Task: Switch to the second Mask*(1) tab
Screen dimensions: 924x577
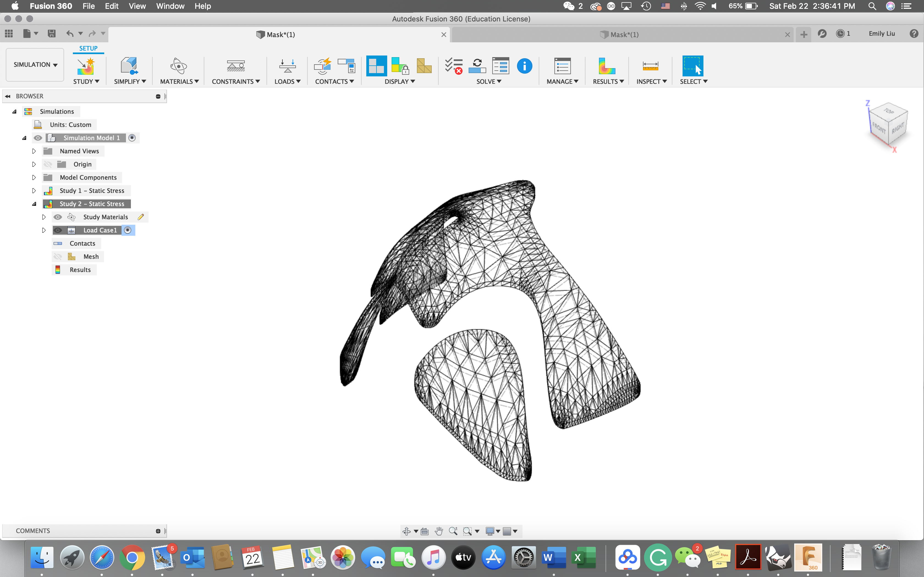Action: tap(624, 35)
